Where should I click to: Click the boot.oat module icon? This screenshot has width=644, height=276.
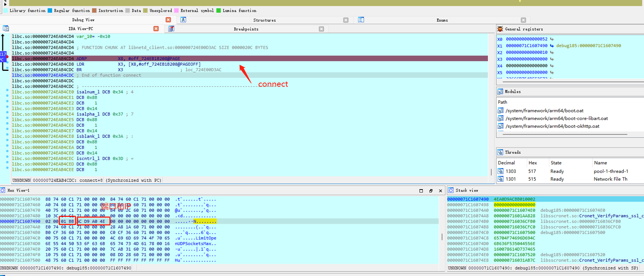pyautogui.click(x=501, y=111)
